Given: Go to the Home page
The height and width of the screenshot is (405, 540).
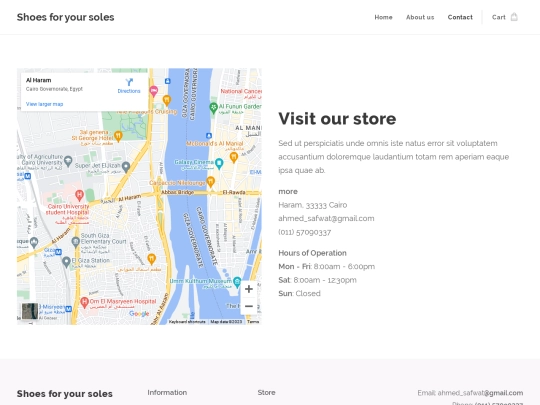Looking at the screenshot, I should tap(383, 17).
